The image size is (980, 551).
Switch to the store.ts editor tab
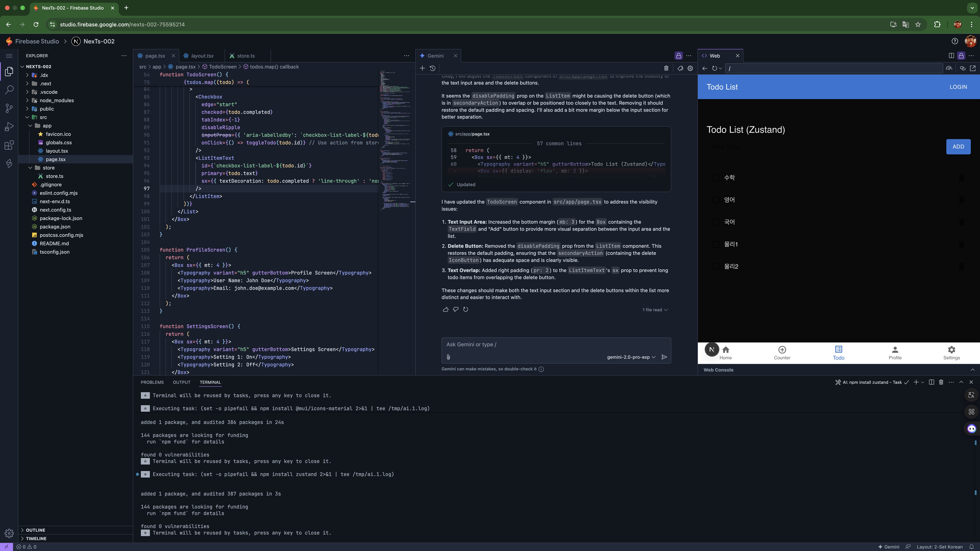[x=246, y=56]
